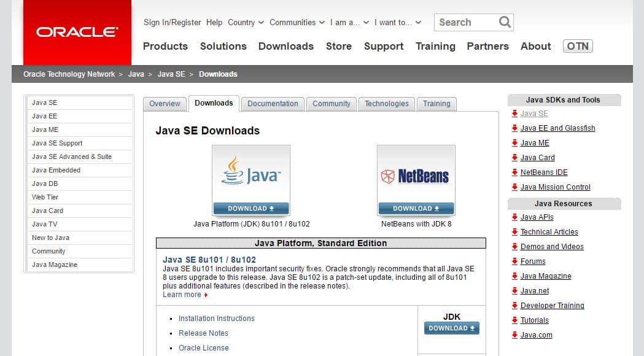Screen dimensions: 644x356
Task: Click inside the Search input field
Action: pyautogui.click(x=467, y=22)
